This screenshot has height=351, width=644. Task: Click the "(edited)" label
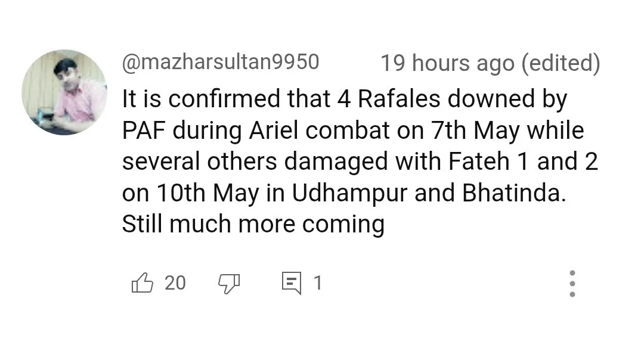[x=561, y=63]
